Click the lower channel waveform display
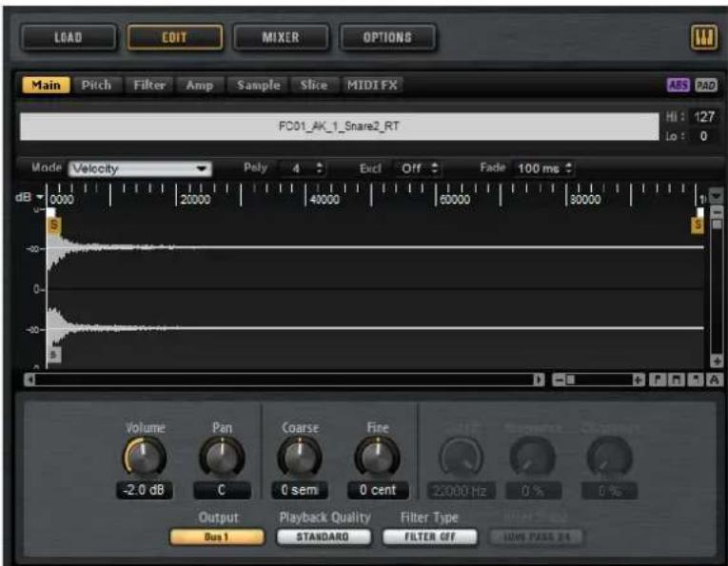Viewport: 728px width, 566px height. click(375, 328)
